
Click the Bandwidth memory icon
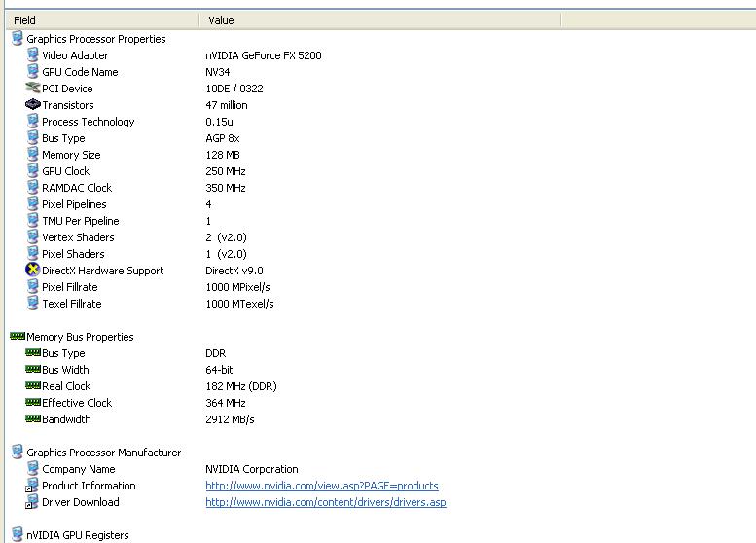33,419
